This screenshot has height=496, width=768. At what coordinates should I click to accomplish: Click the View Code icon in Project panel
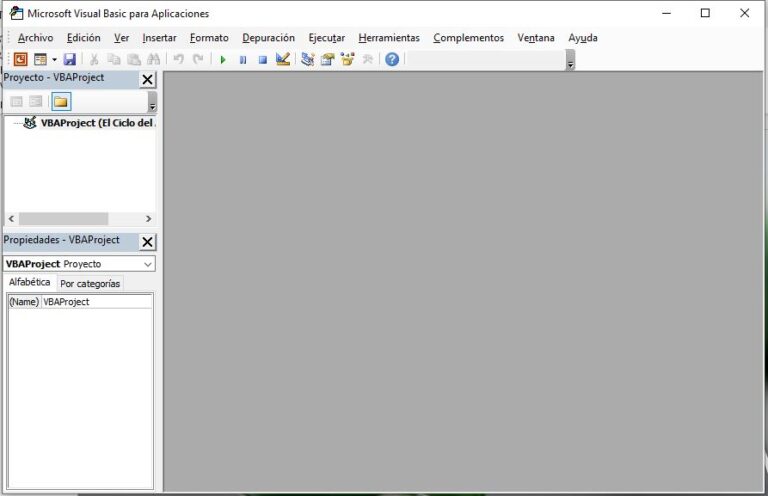pos(17,101)
